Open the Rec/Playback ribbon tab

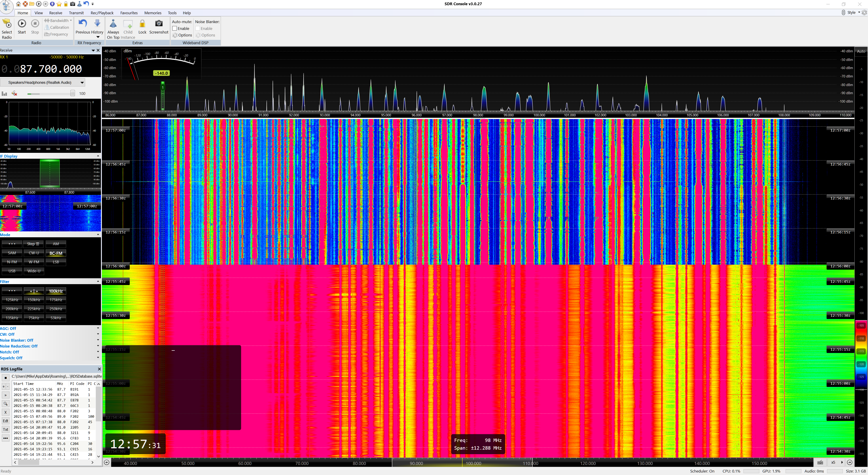pyautogui.click(x=102, y=13)
